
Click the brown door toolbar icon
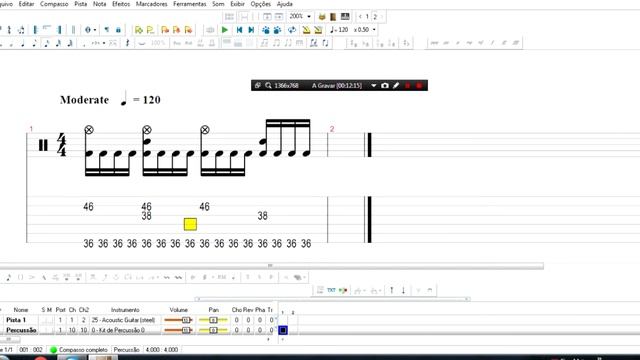[333, 17]
